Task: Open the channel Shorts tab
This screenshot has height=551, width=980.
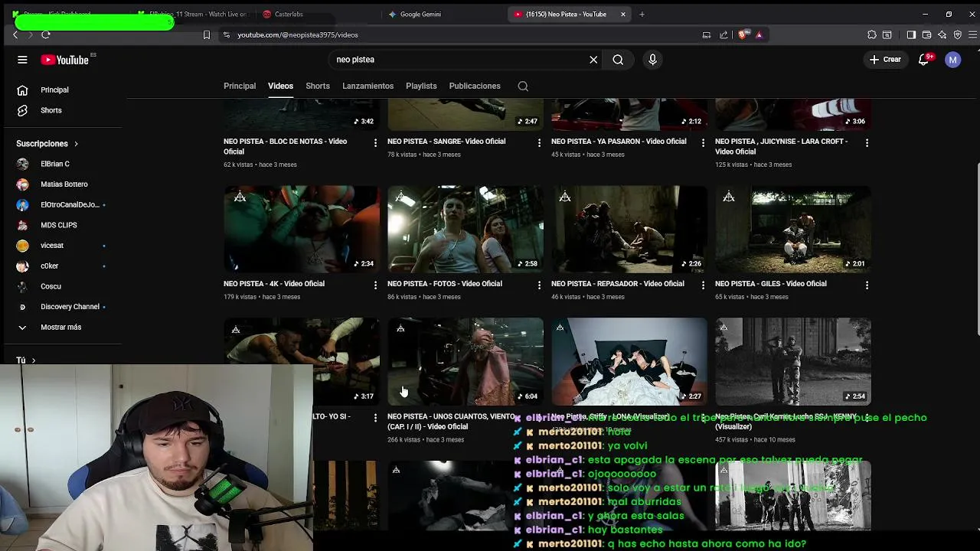Action: pos(318,86)
